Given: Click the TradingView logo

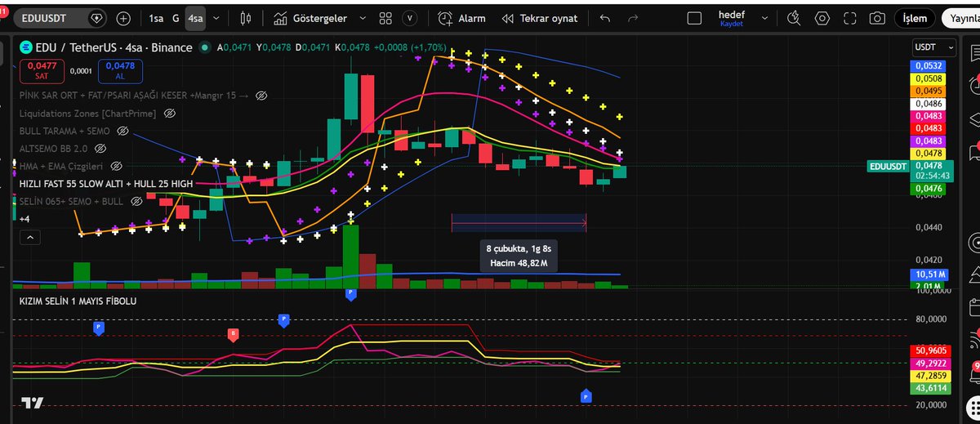Looking at the screenshot, I should (x=32, y=404).
